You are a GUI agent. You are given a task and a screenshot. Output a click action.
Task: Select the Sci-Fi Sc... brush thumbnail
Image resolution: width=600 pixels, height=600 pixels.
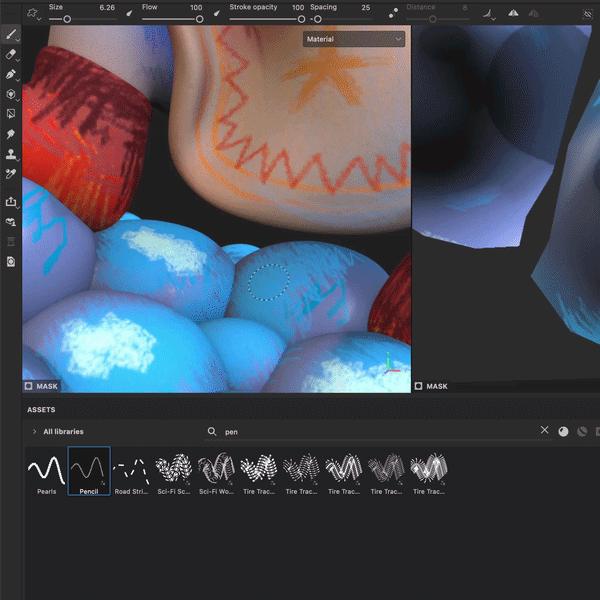[x=174, y=471]
